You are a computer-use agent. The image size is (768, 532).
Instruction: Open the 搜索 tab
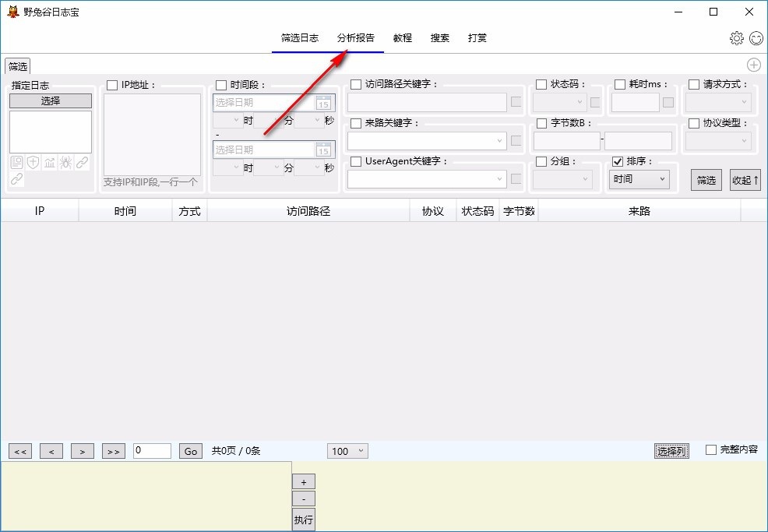pyautogui.click(x=440, y=37)
